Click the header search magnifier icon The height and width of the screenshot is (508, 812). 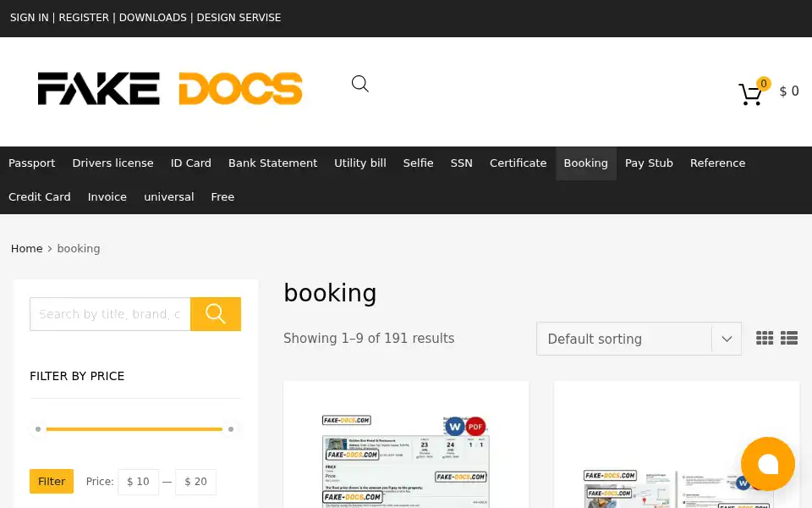(360, 84)
